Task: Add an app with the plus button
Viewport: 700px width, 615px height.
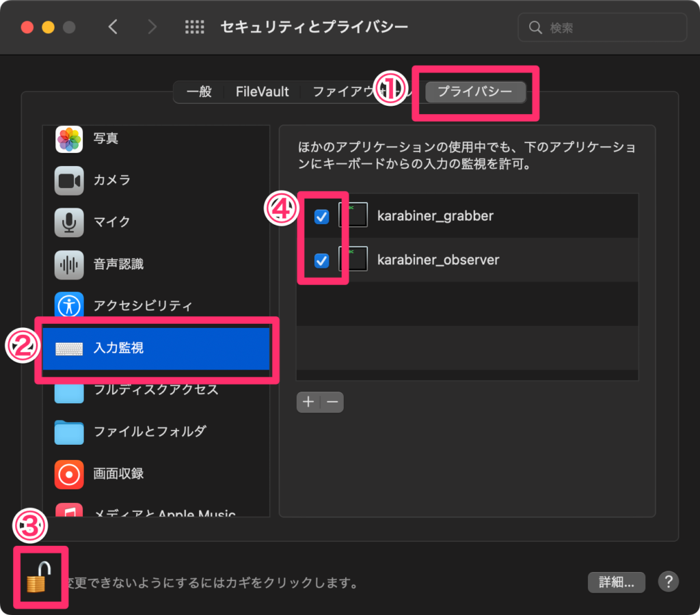Action: (308, 402)
